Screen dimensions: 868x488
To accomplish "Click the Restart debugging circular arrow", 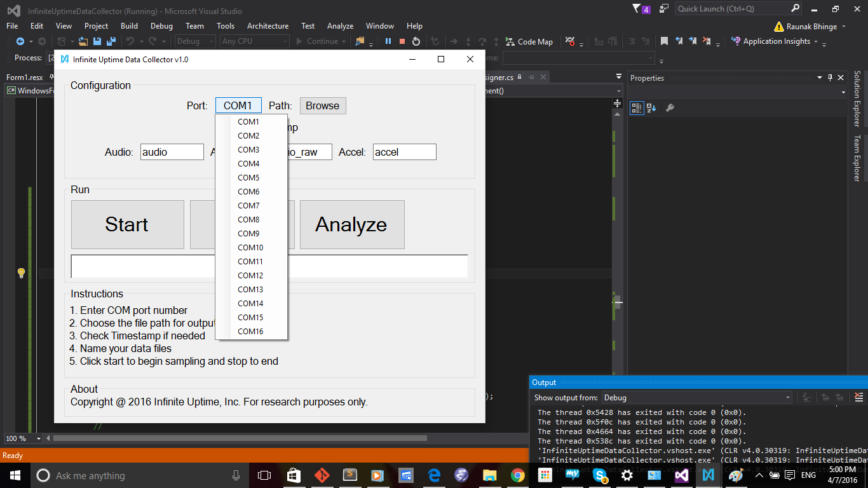I will pyautogui.click(x=416, y=41).
